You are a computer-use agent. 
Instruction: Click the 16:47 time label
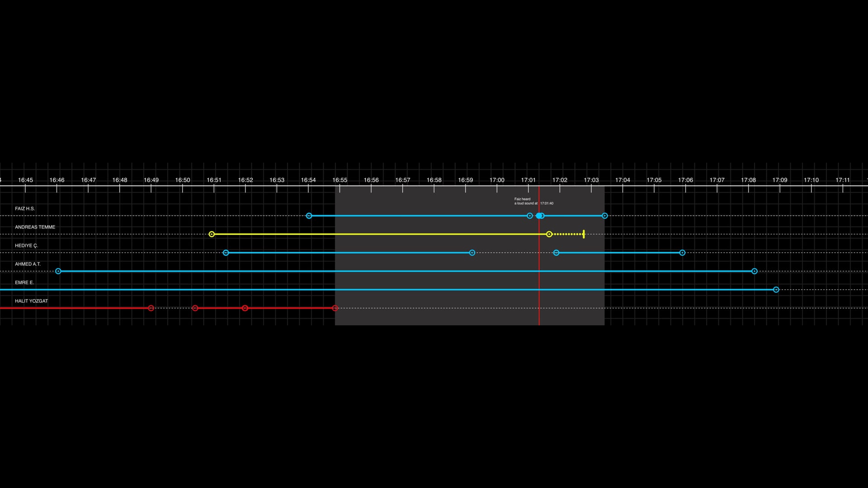pos(88,180)
